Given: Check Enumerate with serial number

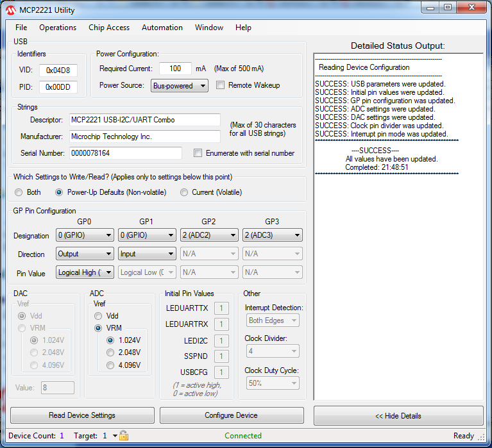Looking at the screenshot, I should coord(198,153).
